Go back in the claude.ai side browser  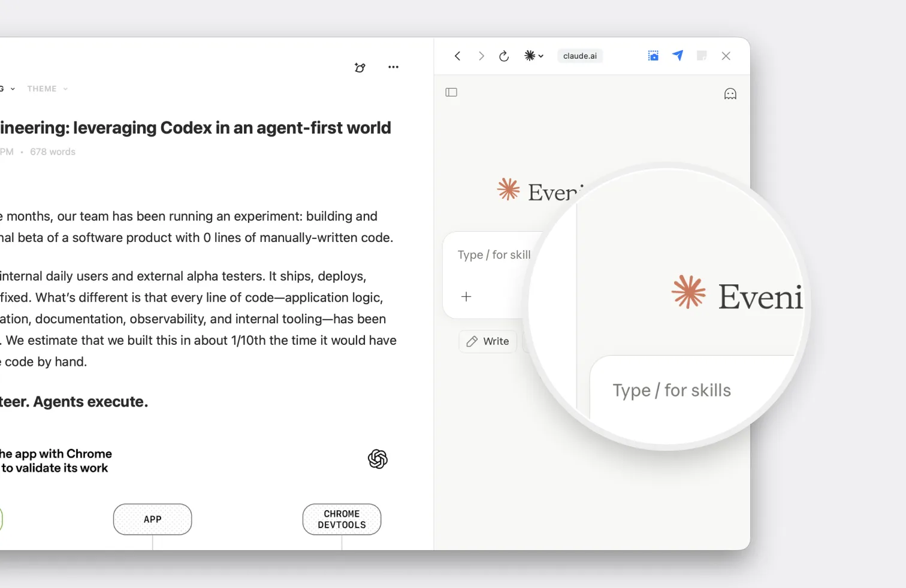[457, 56]
